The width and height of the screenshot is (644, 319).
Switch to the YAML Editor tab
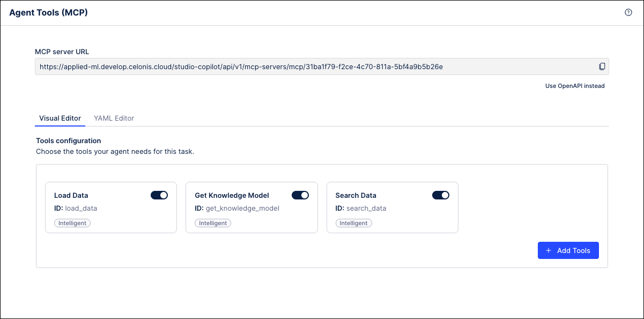pyautogui.click(x=114, y=118)
